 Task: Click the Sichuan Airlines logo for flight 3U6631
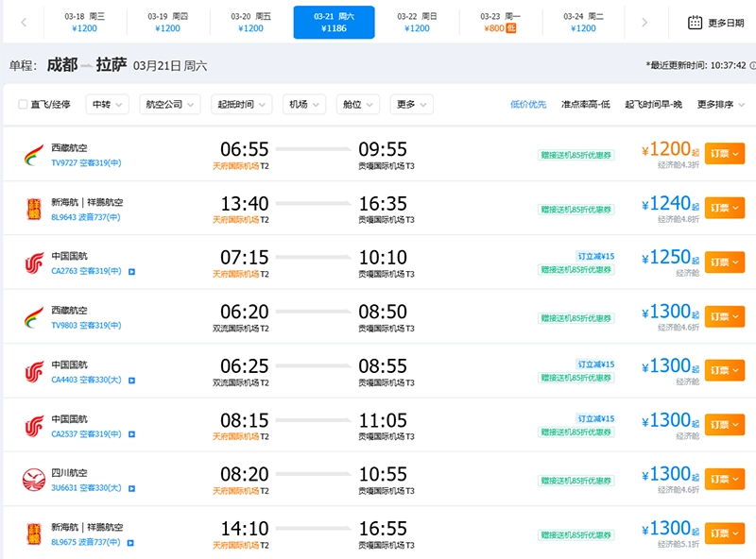(34, 480)
